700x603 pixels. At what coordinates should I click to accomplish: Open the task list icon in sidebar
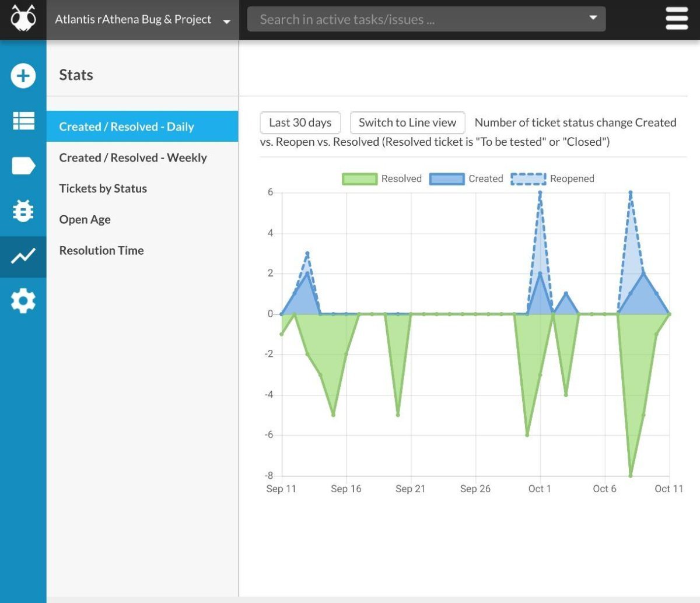pyautogui.click(x=23, y=121)
